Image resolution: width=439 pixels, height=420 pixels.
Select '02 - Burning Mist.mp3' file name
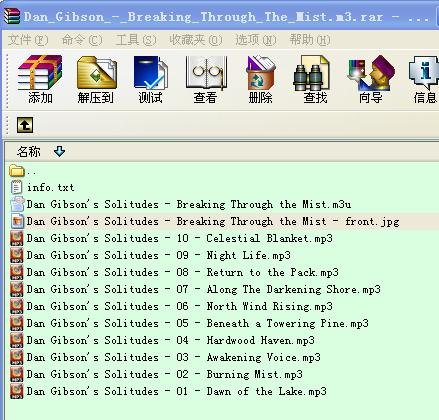165,375
